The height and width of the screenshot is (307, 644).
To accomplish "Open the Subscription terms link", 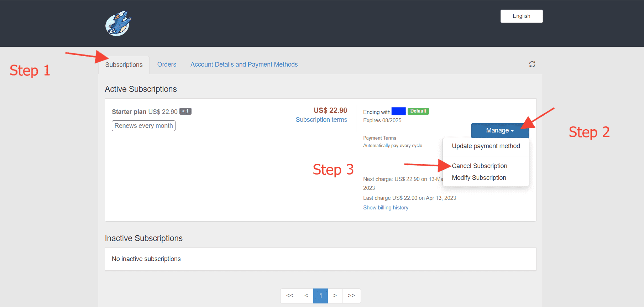I will click(x=321, y=120).
